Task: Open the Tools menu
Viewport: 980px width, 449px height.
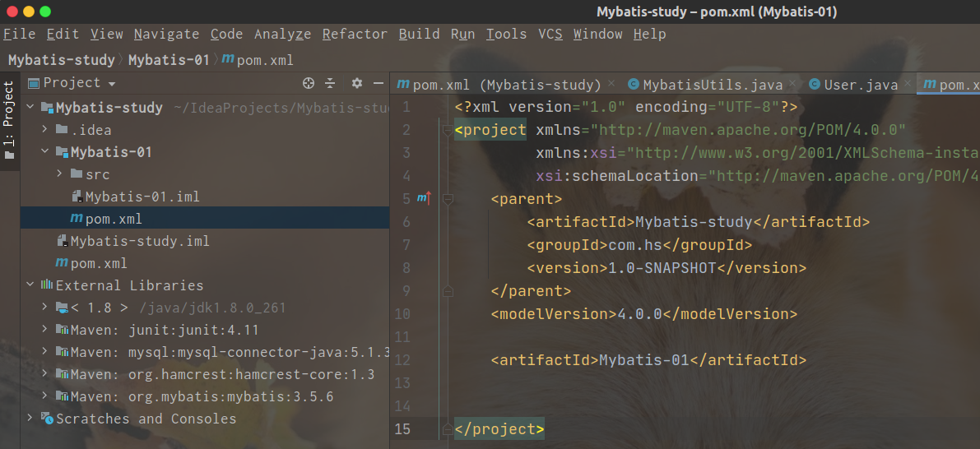Action: pos(506,34)
